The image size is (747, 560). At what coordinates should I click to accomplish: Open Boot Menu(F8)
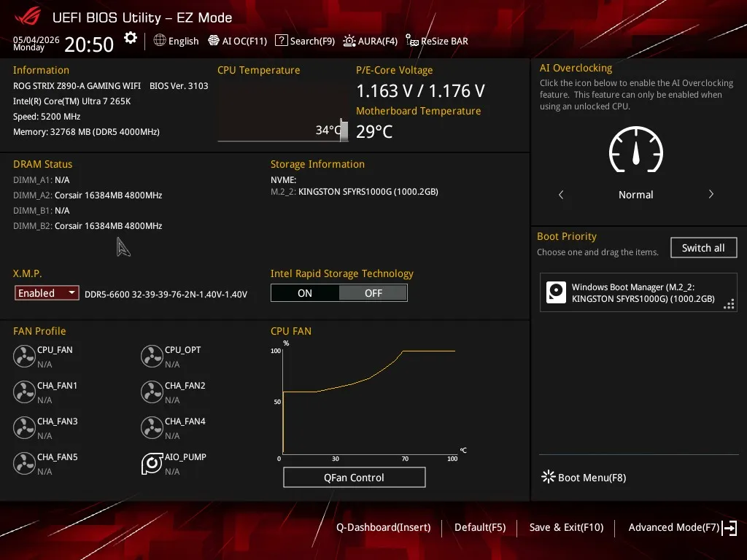click(584, 477)
